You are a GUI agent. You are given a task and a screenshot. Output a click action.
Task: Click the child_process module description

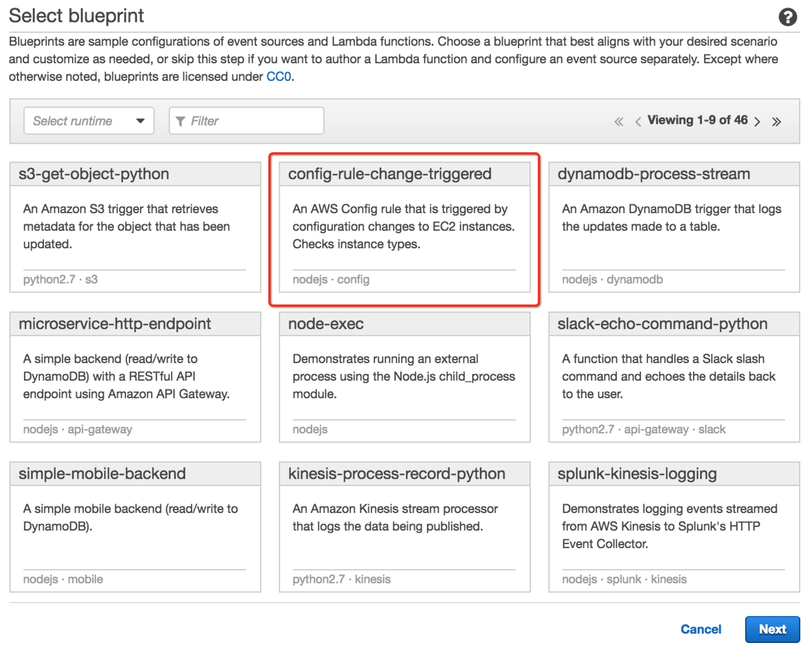pos(404,376)
